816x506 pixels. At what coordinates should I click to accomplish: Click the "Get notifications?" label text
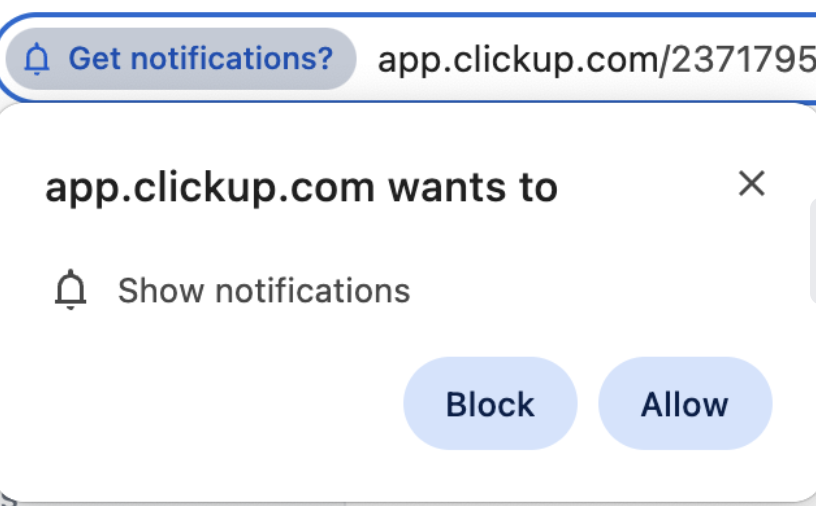[x=200, y=59]
